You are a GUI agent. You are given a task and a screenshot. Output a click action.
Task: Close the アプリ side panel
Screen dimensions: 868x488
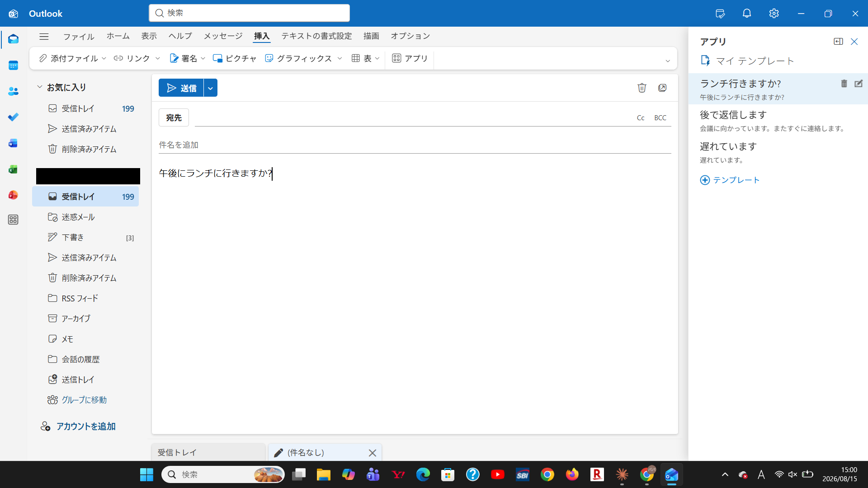point(854,42)
